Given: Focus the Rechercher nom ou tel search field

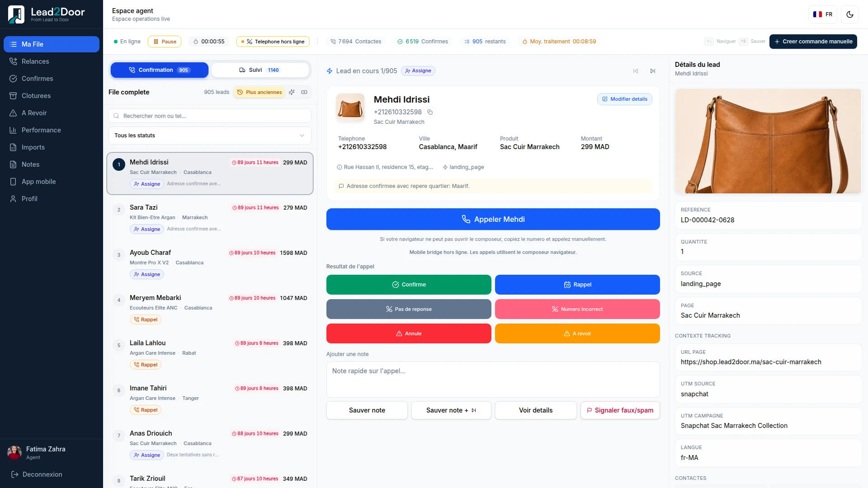Looking at the screenshot, I should coord(210,116).
